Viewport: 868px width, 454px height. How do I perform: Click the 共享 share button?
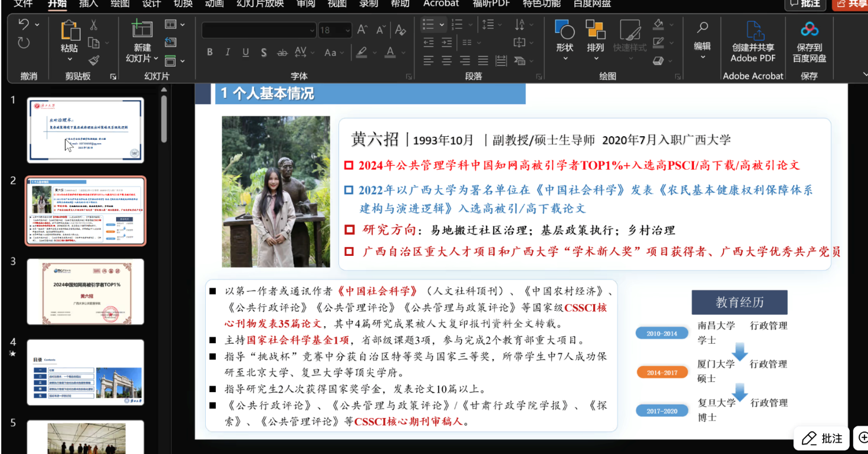click(x=850, y=4)
